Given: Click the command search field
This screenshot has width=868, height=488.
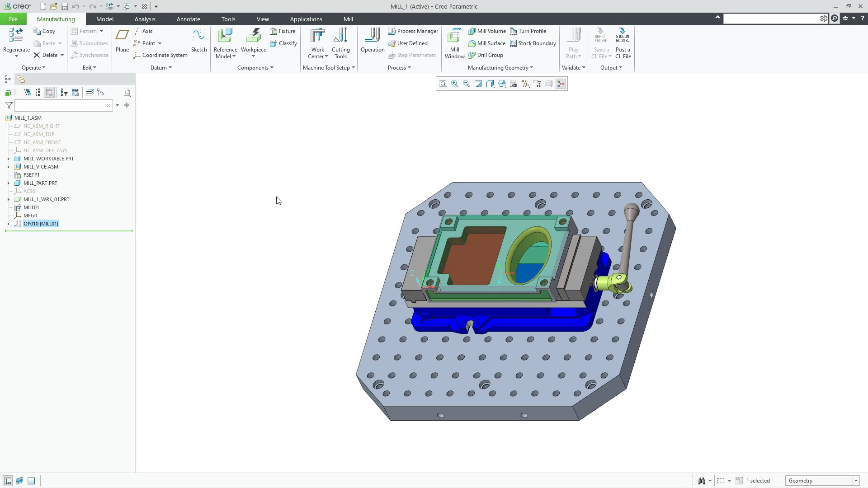Looking at the screenshot, I should click(x=771, y=19).
